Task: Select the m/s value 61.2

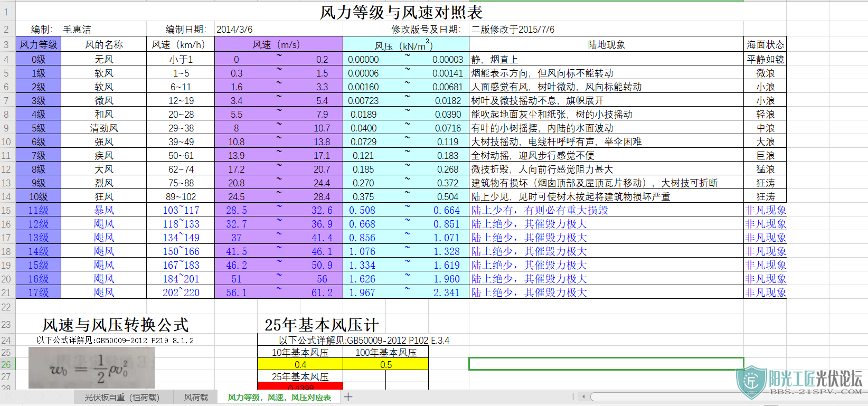Action: coord(322,292)
